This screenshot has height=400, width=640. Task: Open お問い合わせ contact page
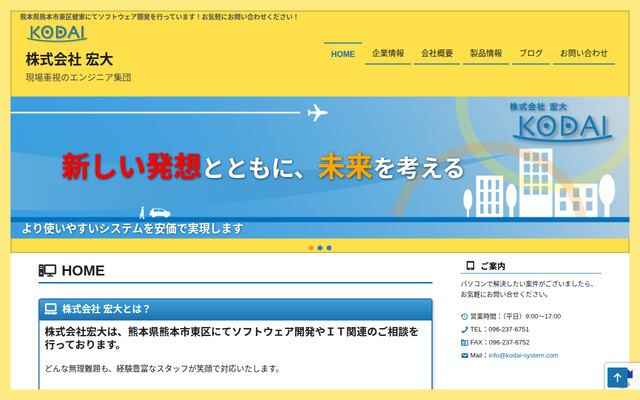(x=584, y=53)
